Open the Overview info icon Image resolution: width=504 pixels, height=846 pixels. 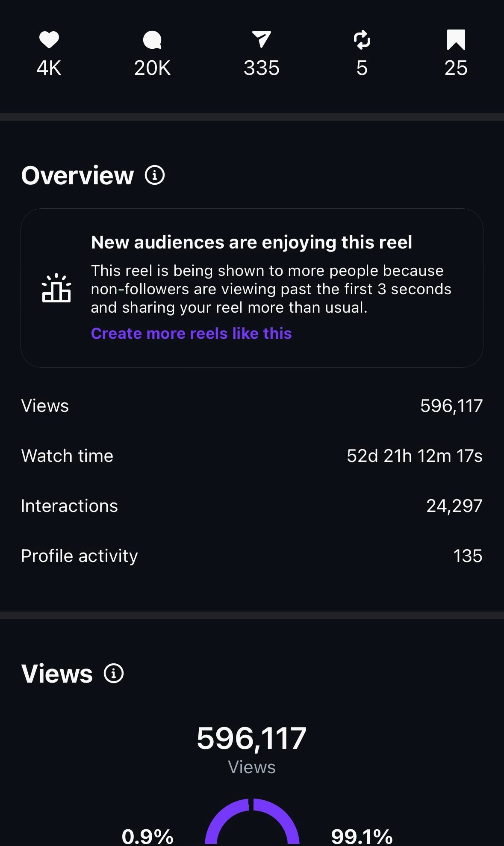[155, 175]
